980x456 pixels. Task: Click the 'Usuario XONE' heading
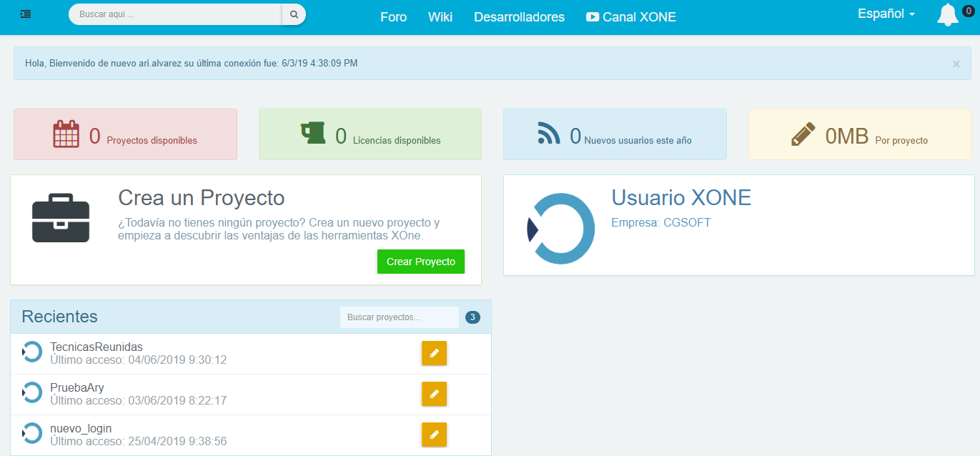click(x=681, y=198)
